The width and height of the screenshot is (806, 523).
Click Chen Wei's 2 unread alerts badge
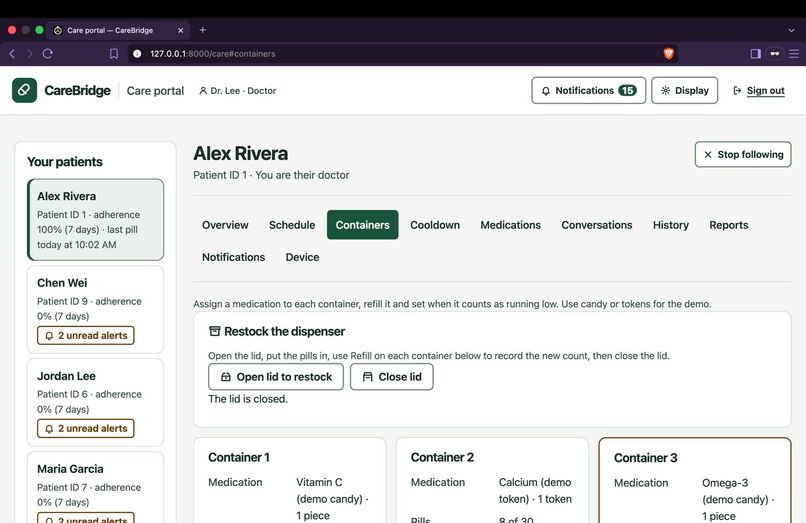[x=86, y=335]
